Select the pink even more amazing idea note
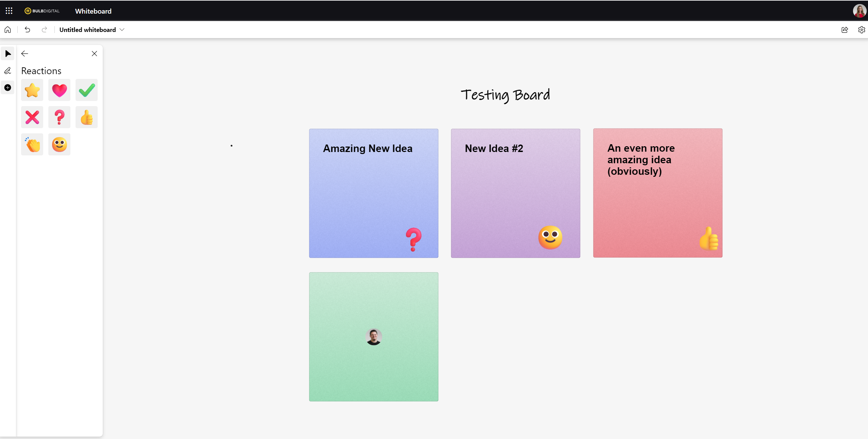 click(x=658, y=193)
